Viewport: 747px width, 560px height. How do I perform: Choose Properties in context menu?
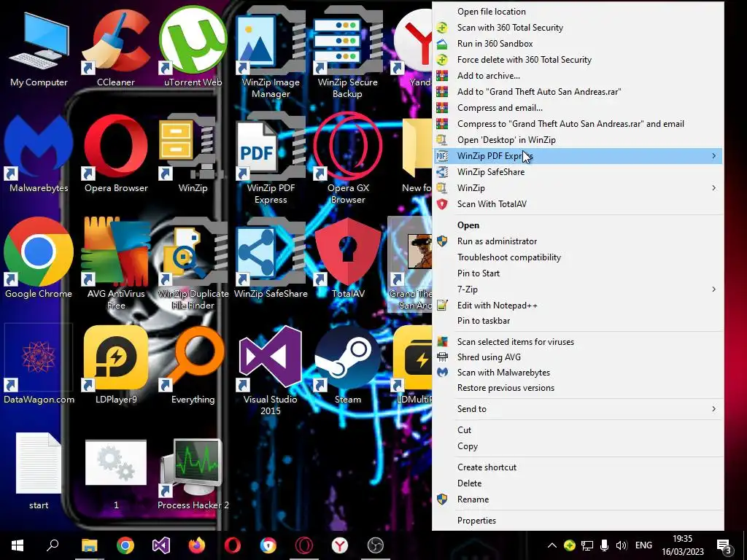pyautogui.click(x=578, y=521)
